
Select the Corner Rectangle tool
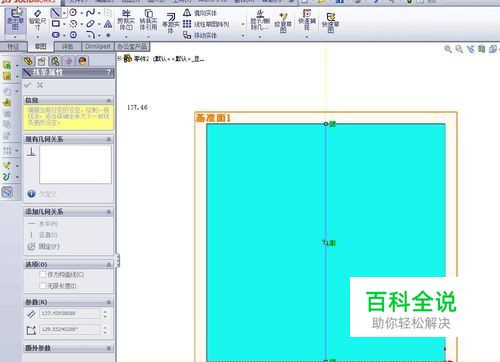[56, 24]
